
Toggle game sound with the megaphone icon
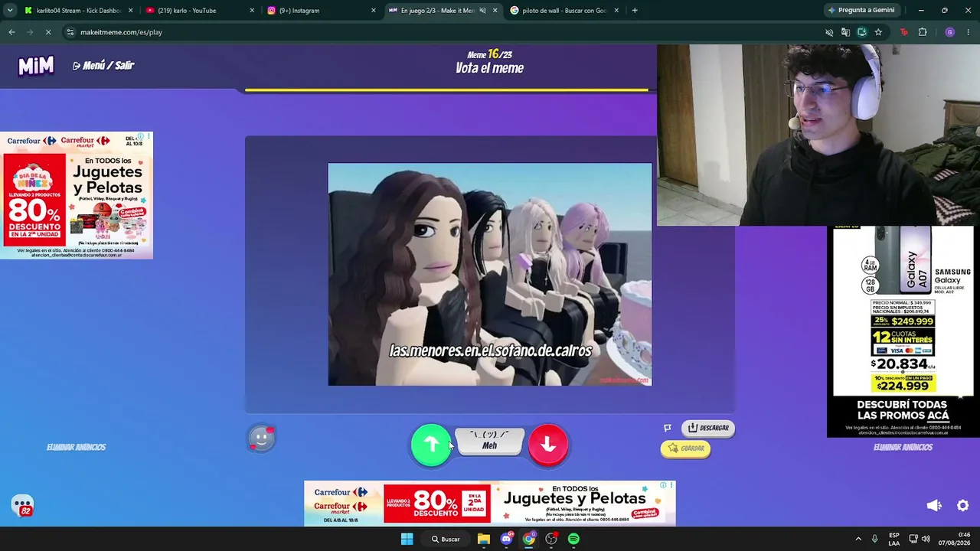click(x=933, y=506)
